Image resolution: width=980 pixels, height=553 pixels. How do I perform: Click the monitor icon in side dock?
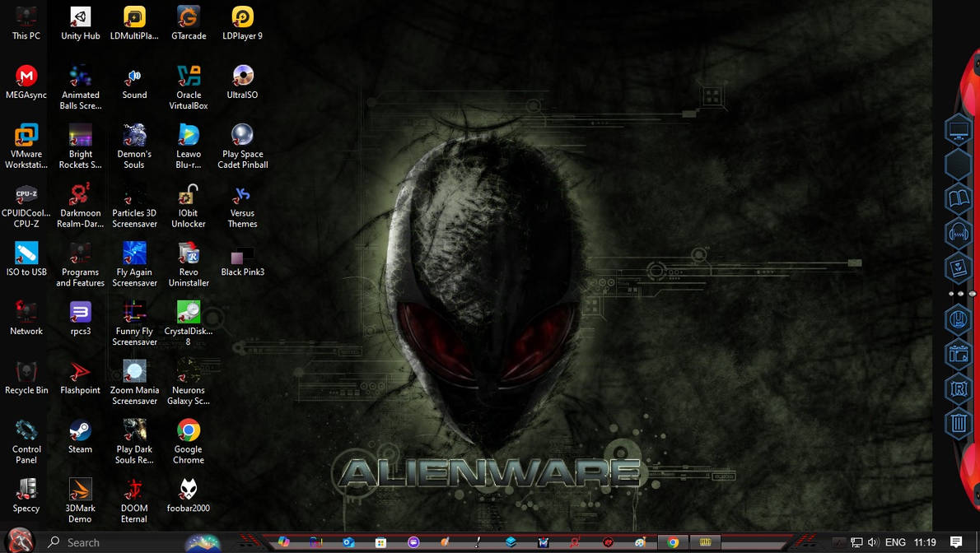click(x=958, y=131)
